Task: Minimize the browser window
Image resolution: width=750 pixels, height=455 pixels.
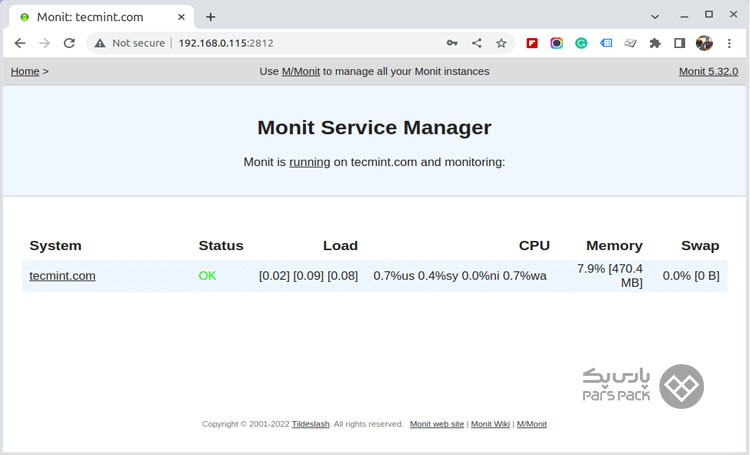Action: pos(684,16)
